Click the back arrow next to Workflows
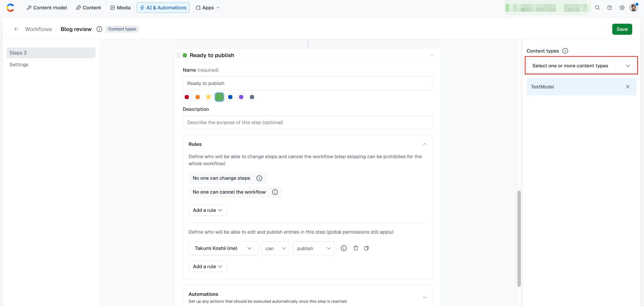Viewport: 644px width, 306px height. pos(16,29)
